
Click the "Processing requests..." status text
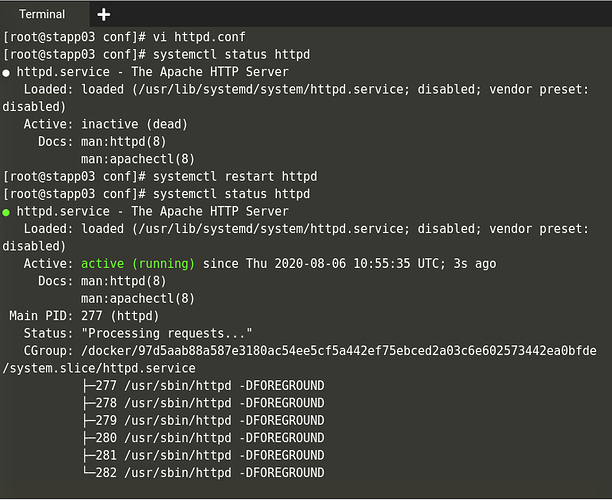[167, 333]
